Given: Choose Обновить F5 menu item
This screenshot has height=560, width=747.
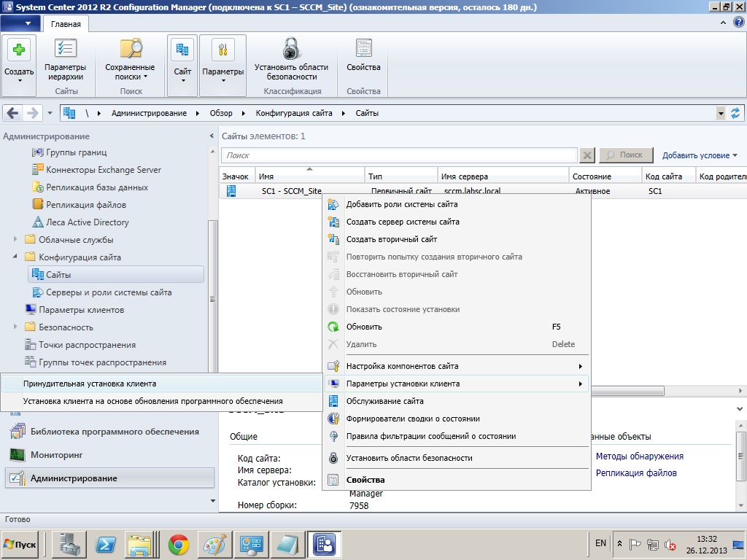Looking at the screenshot, I should pyautogui.click(x=457, y=327).
